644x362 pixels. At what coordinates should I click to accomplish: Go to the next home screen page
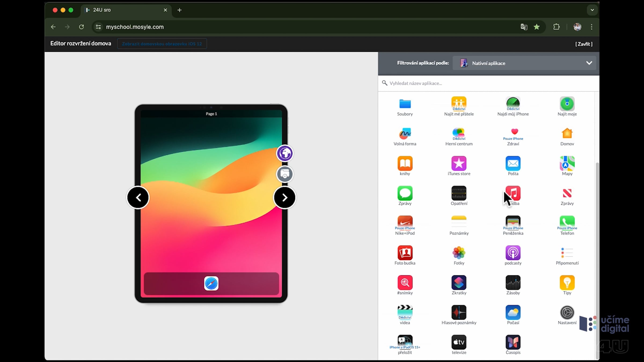285,198
